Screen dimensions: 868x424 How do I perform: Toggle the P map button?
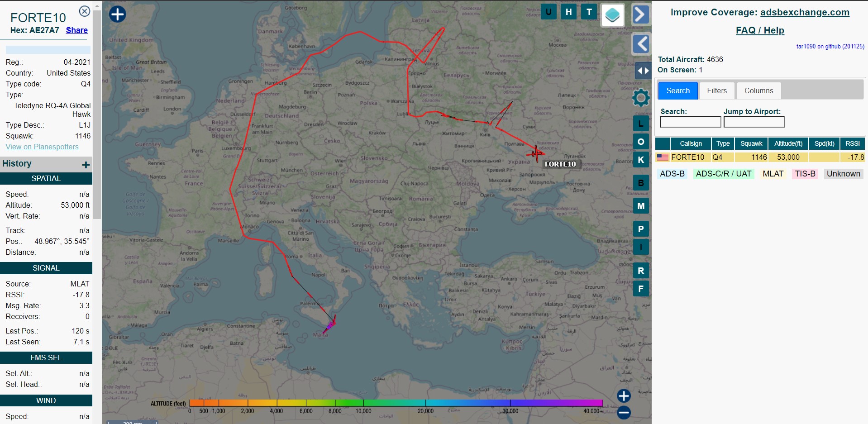pos(641,229)
